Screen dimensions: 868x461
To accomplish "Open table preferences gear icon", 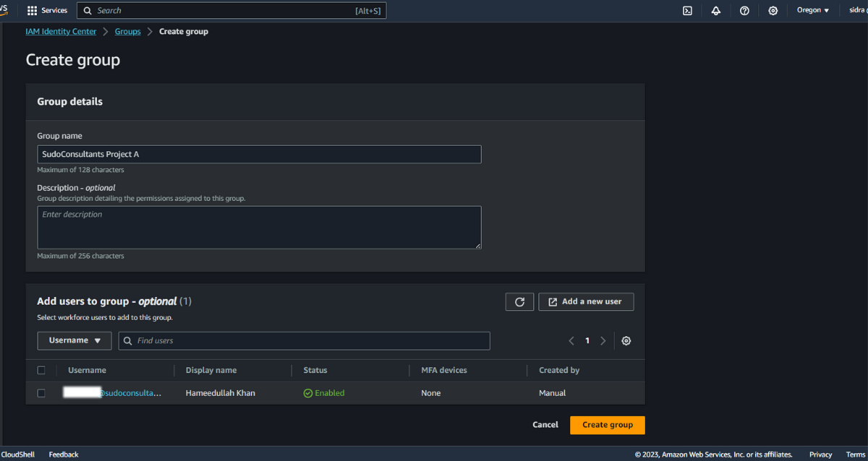I will coord(626,341).
